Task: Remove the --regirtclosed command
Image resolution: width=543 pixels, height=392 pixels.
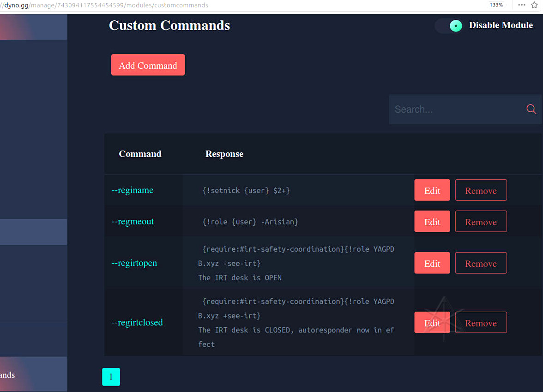Action: [481, 323]
